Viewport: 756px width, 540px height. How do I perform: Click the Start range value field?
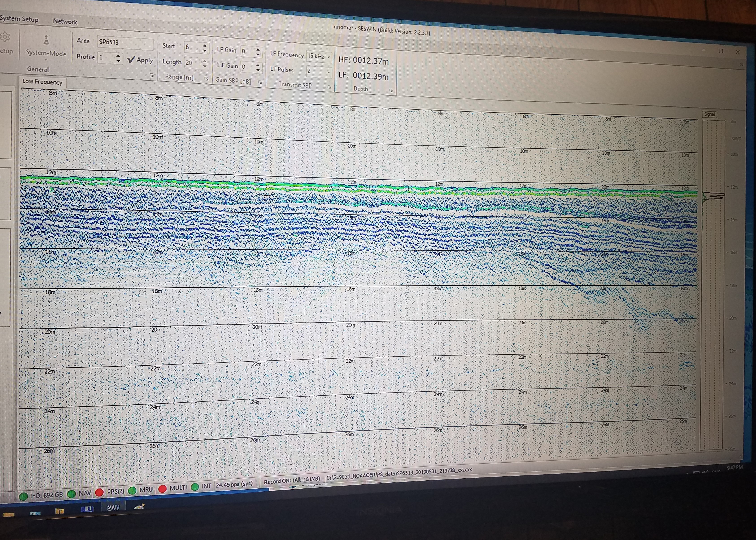point(193,47)
